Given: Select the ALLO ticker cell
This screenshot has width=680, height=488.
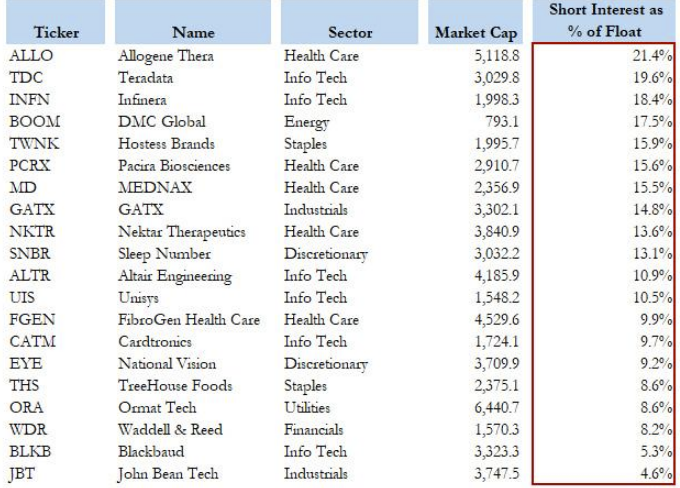Looking at the screenshot, I should (x=30, y=56).
